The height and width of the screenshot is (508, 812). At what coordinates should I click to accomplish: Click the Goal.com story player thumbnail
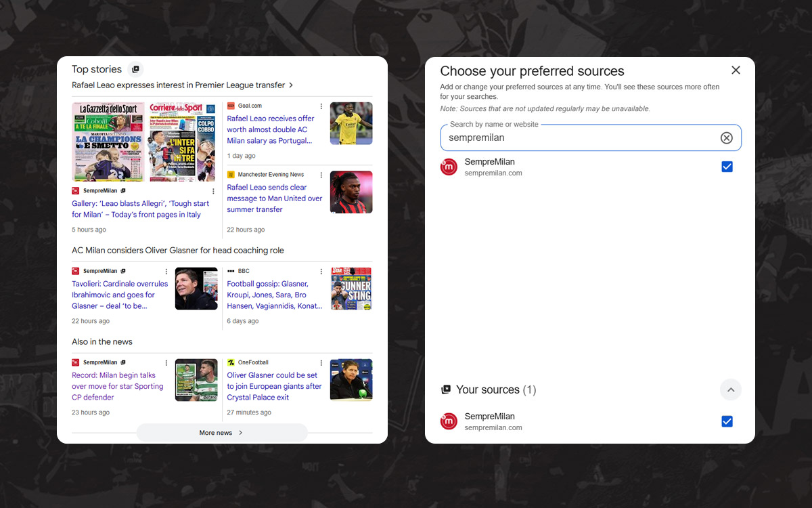(351, 123)
